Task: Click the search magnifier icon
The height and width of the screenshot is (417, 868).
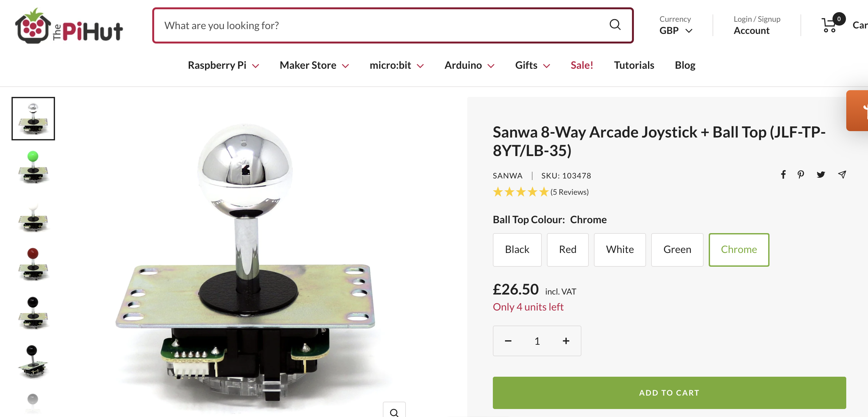Action: [615, 25]
